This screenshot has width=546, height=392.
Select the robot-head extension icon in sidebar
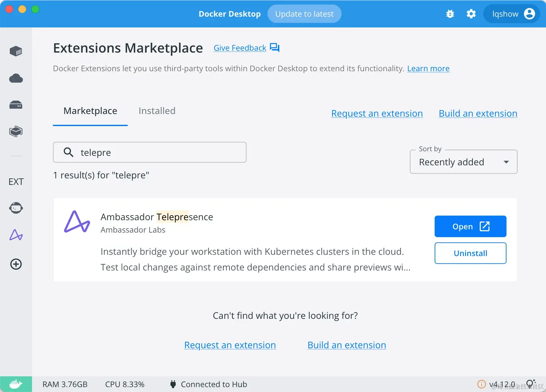point(16,208)
